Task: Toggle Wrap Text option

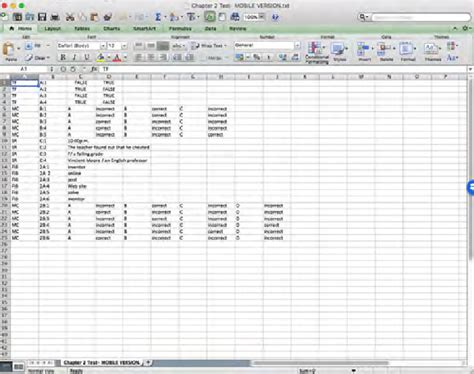Action: 209,46
